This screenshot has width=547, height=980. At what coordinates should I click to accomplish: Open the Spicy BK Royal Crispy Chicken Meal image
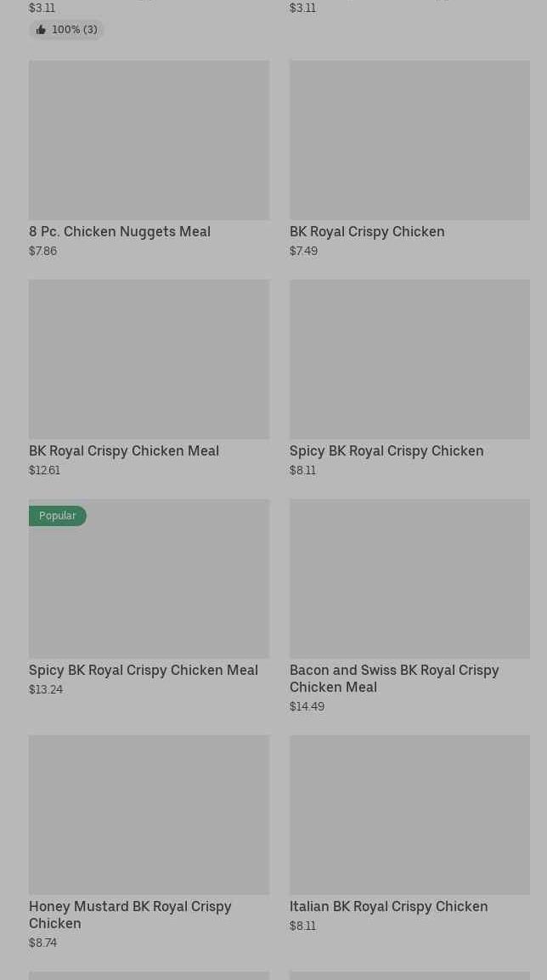[149, 586]
